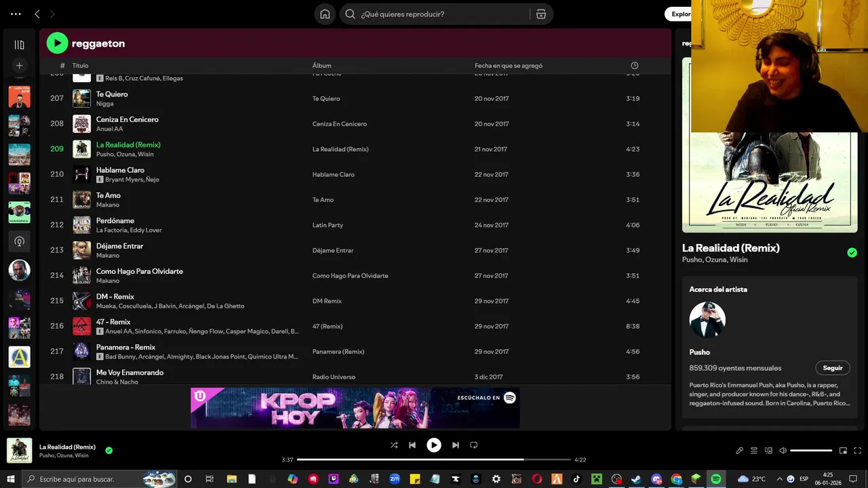Open the miniplayer icon
Screen dimensions: 868x488
844,451
